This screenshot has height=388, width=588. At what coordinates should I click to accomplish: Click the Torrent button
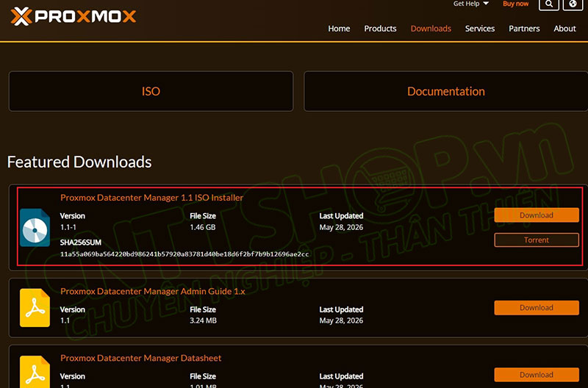pos(537,240)
